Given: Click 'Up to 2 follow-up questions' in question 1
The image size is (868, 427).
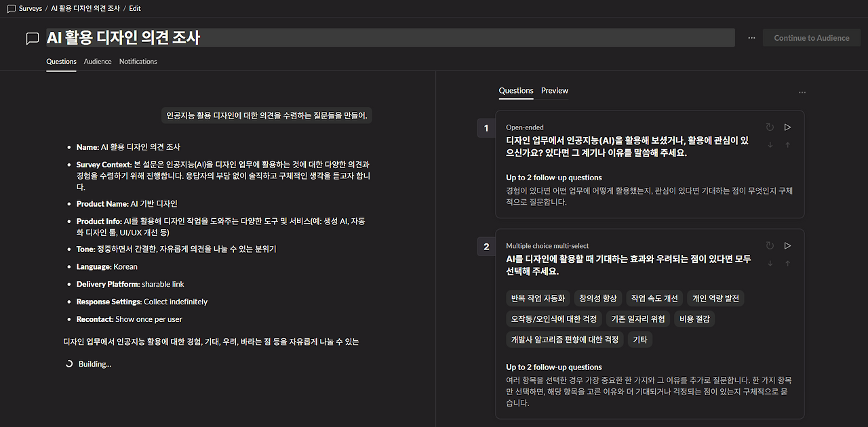Looking at the screenshot, I should click(x=554, y=178).
